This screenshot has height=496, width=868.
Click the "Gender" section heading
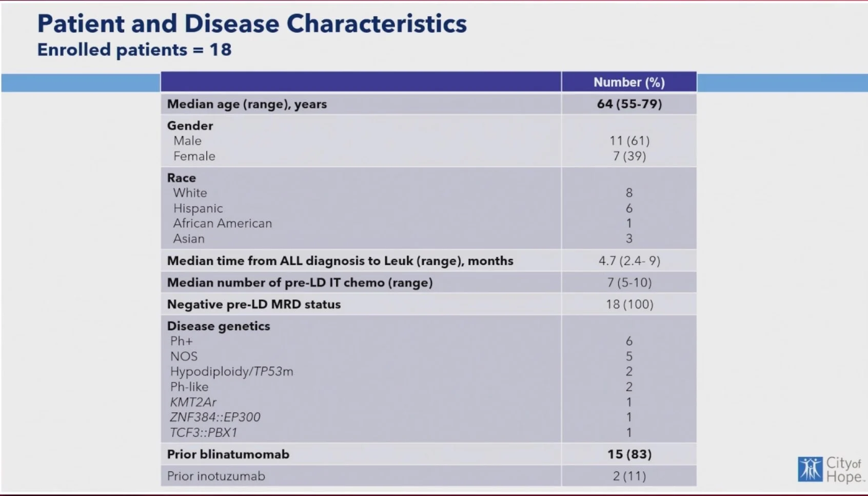[x=190, y=126]
